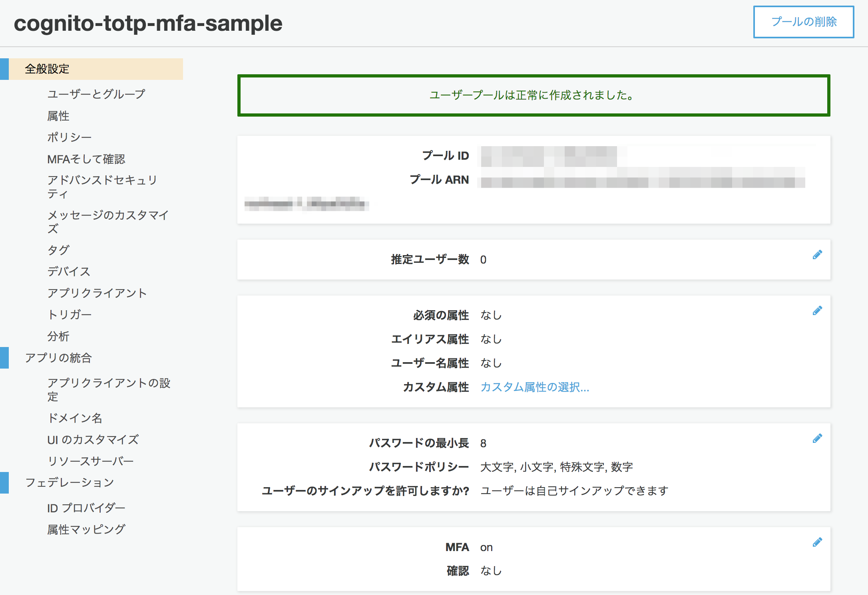
Task: Navigate to 属性 settings
Action: (58, 116)
